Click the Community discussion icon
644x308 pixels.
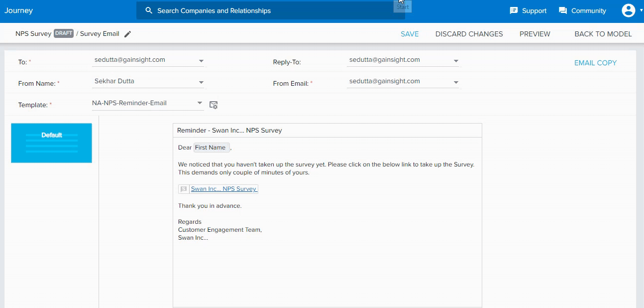[564, 10]
